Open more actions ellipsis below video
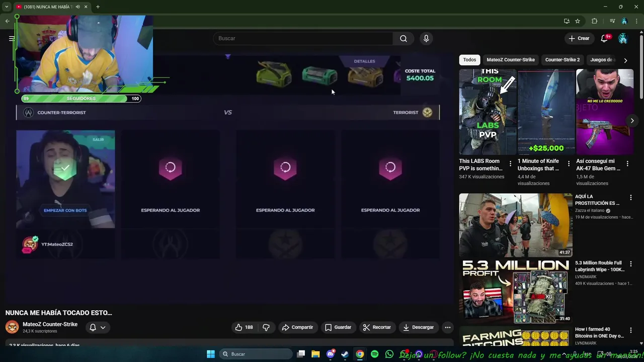 (447, 327)
